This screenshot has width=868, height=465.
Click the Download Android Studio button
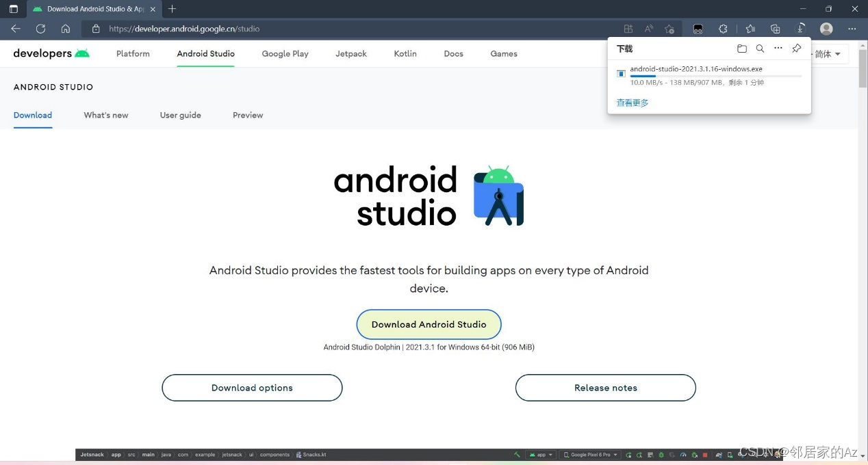click(429, 324)
